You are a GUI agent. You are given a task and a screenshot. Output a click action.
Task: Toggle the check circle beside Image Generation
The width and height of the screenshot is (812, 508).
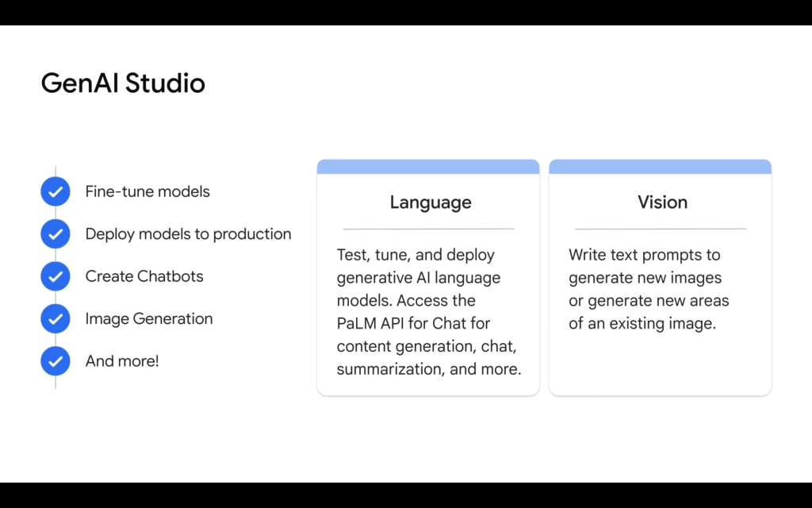pyautogui.click(x=56, y=319)
